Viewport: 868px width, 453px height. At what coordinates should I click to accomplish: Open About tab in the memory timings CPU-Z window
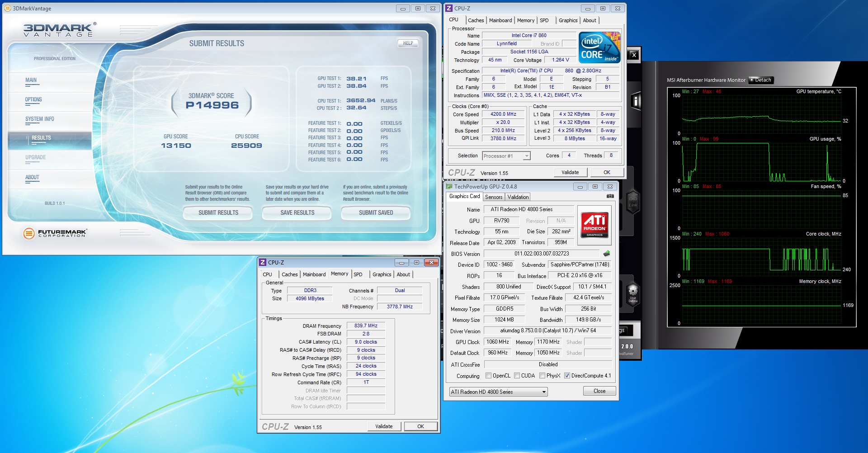point(403,274)
